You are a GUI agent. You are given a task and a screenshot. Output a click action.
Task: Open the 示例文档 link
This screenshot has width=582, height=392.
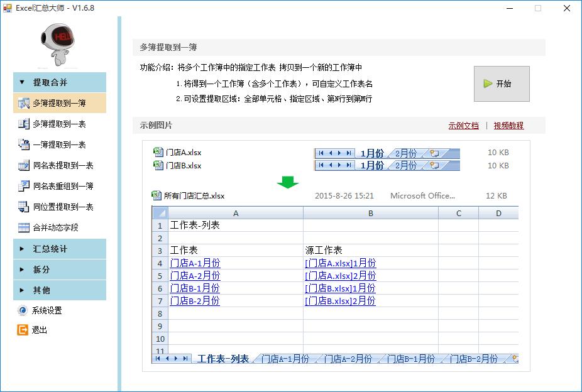(x=463, y=126)
